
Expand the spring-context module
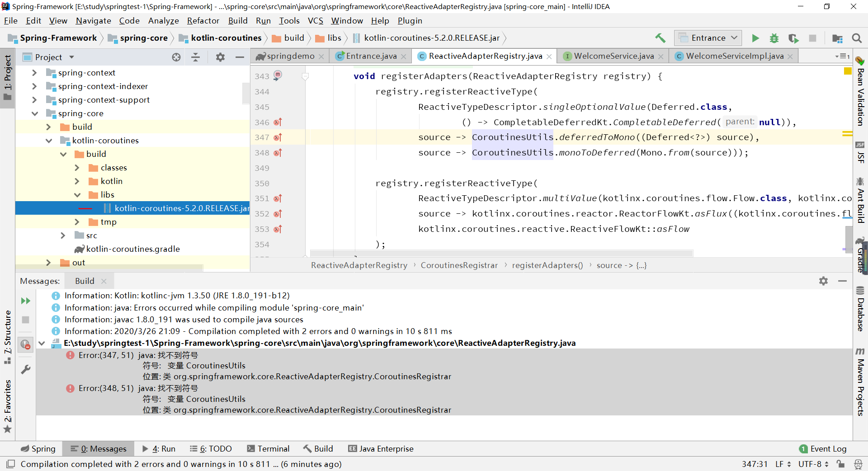(34, 73)
